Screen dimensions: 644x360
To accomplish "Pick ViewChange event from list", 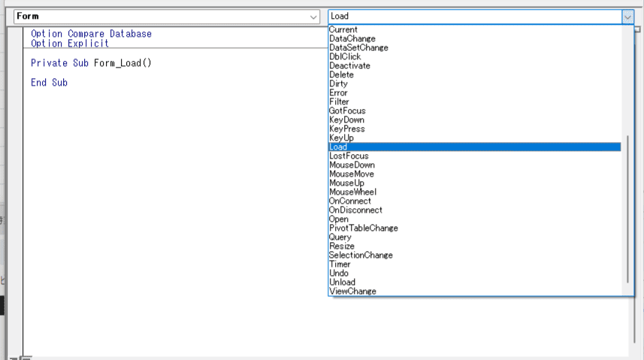I will pos(475,292).
